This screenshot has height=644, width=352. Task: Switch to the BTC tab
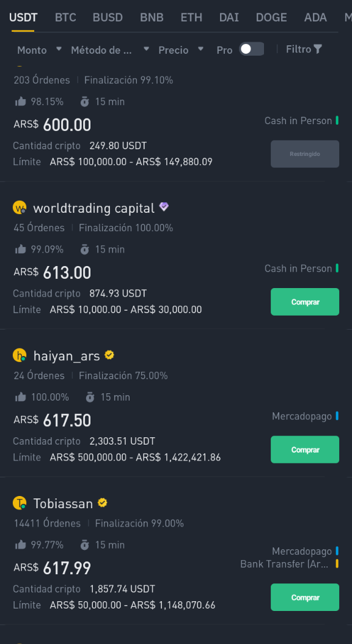[x=65, y=18]
